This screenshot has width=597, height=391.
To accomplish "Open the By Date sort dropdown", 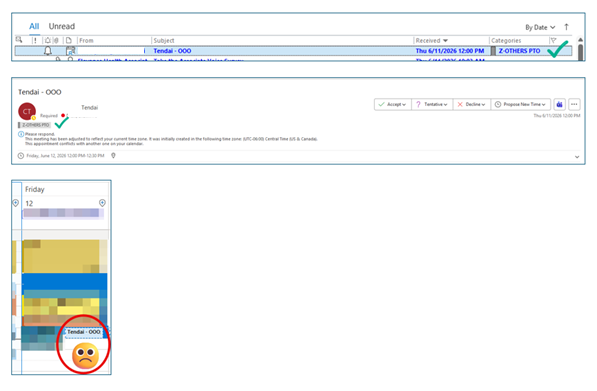I will tap(540, 27).
